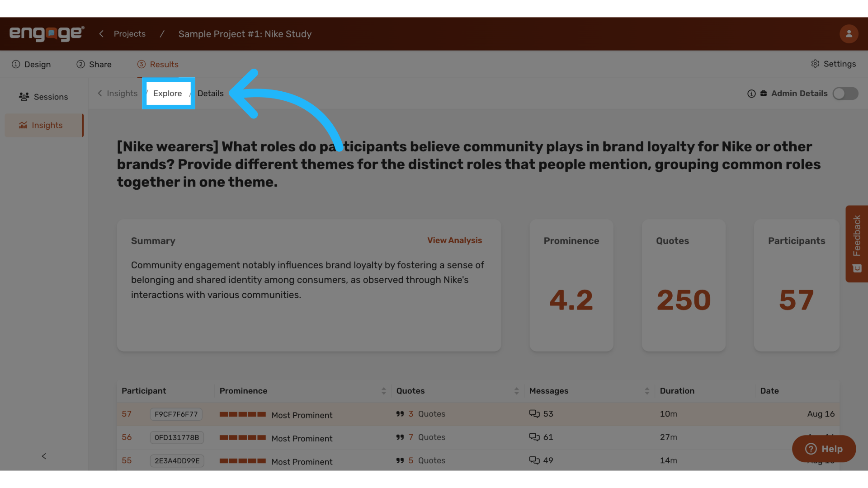Viewport: 868px width, 488px height.
Task: Click participant ID F9CF7F6F77
Action: point(176,414)
